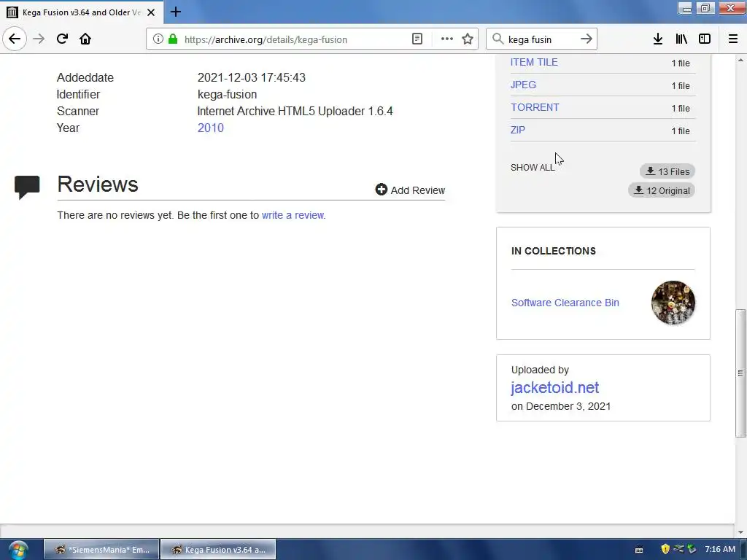747x560 pixels.
Task: Open the browser home page
Action: point(85,39)
